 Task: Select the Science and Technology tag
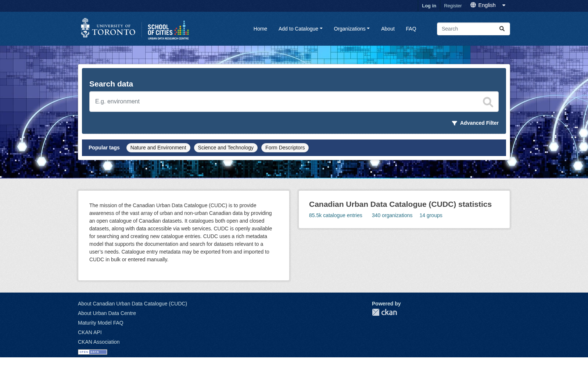click(x=226, y=148)
